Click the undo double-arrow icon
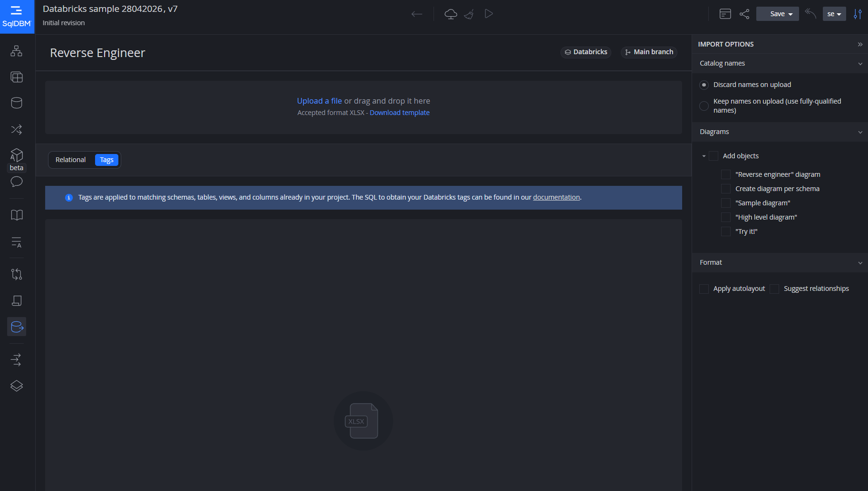 (810, 14)
